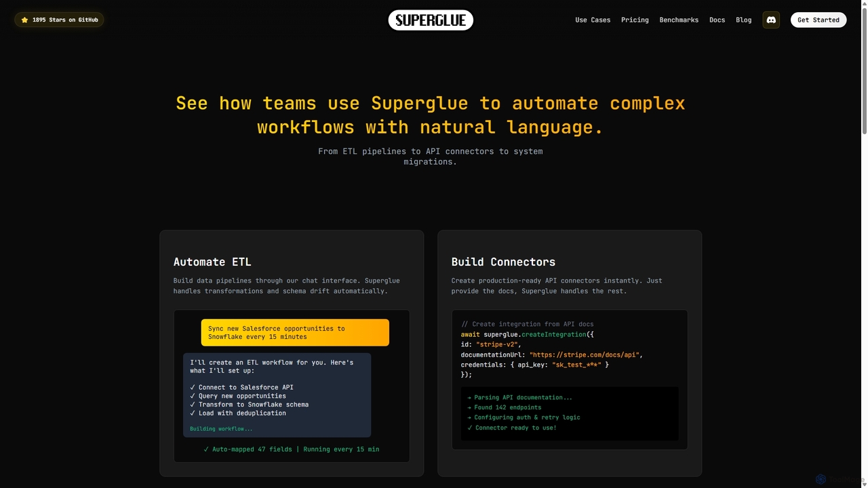The height and width of the screenshot is (488, 868).
Task: Open 1895 Stars on GitHub badge
Action: pos(59,20)
